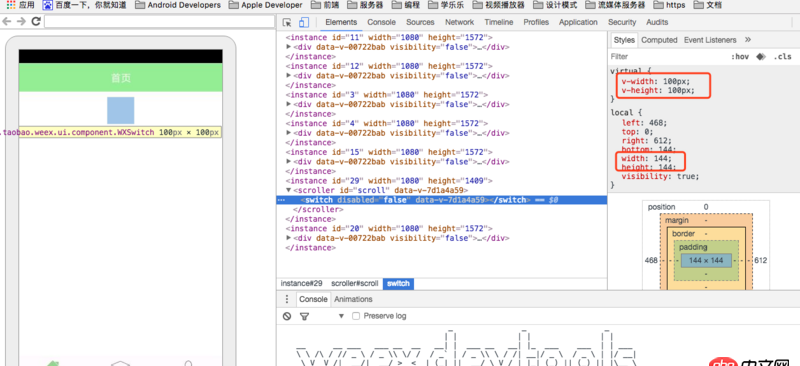The height and width of the screenshot is (366, 800).
Task: Expand the div under instance id 20
Action: click(x=289, y=238)
